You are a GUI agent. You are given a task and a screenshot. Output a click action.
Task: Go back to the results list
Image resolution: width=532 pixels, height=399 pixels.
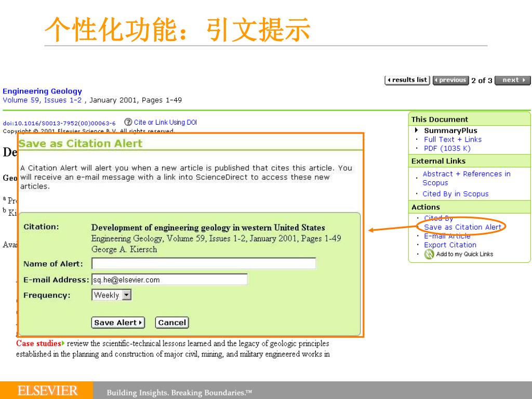click(x=407, y=81)
